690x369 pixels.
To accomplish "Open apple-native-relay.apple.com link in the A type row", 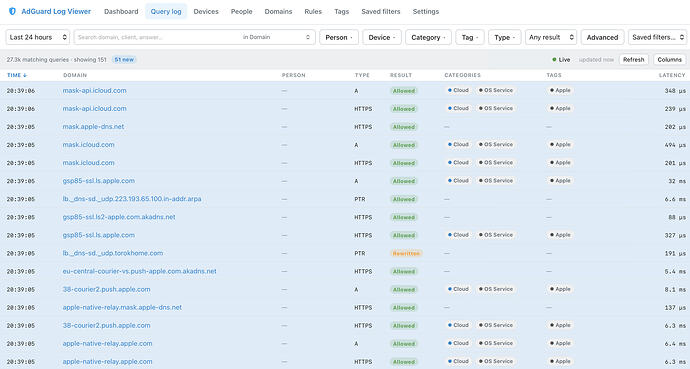I will 107,343.
